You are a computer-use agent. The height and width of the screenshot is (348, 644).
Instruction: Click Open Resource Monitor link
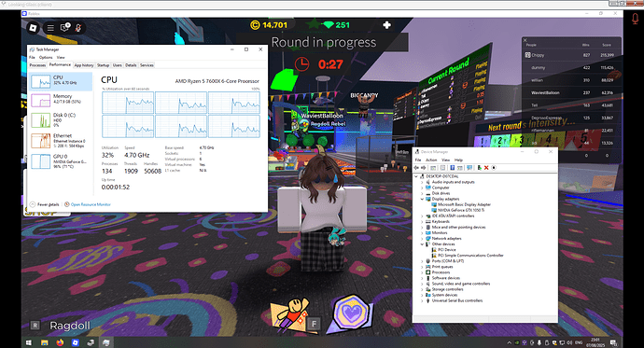91,204
